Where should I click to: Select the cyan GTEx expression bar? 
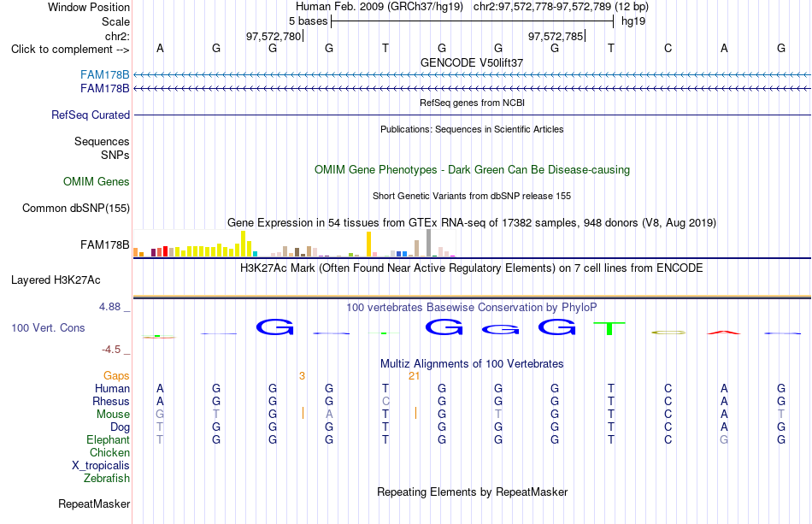tap(255, 254)
